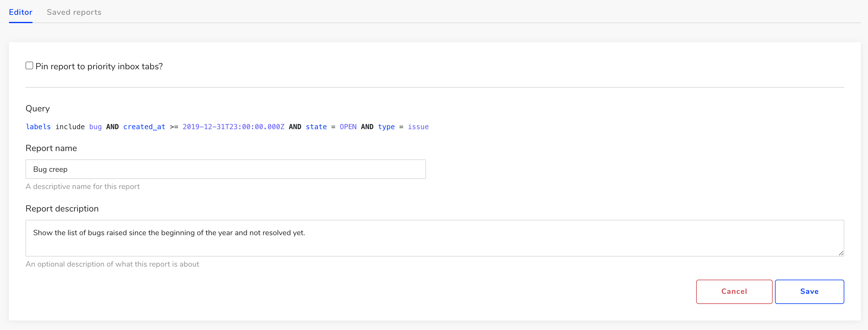
Task: Switch to the Editor tab
Action: [20, 12]
